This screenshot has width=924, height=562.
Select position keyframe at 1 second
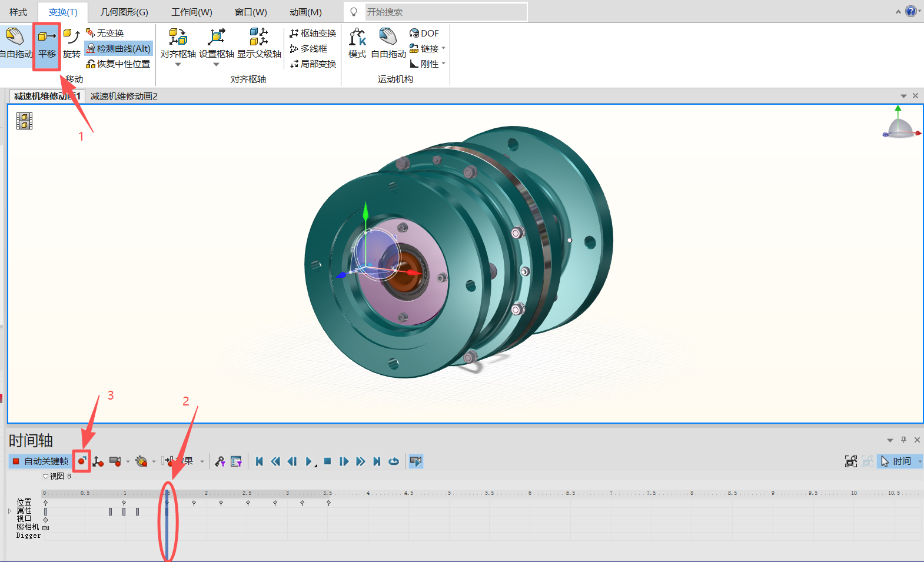(124, 503)
